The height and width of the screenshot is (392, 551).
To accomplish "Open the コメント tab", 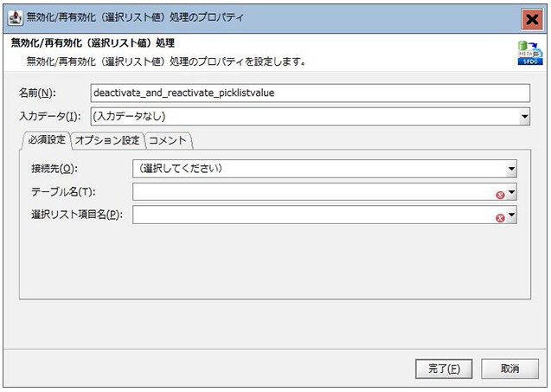I will [x=168, y=140].
